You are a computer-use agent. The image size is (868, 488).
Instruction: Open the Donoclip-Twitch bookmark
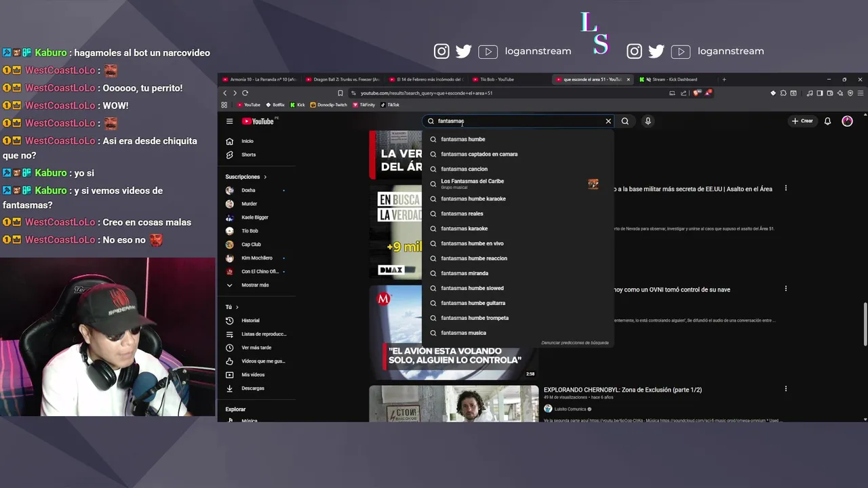pos(328,105)
